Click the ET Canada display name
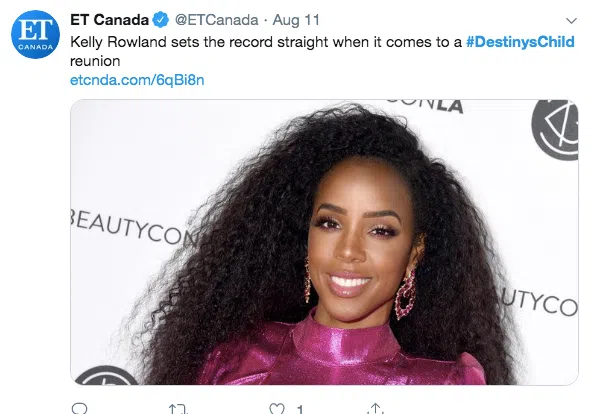The width and height of the screenshot is (592, 414). (x=109, y=20)
